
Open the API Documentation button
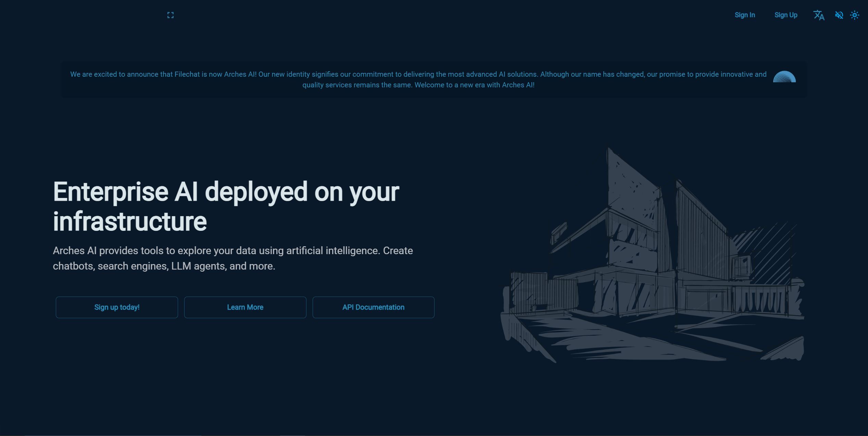[x=373, y=307]
